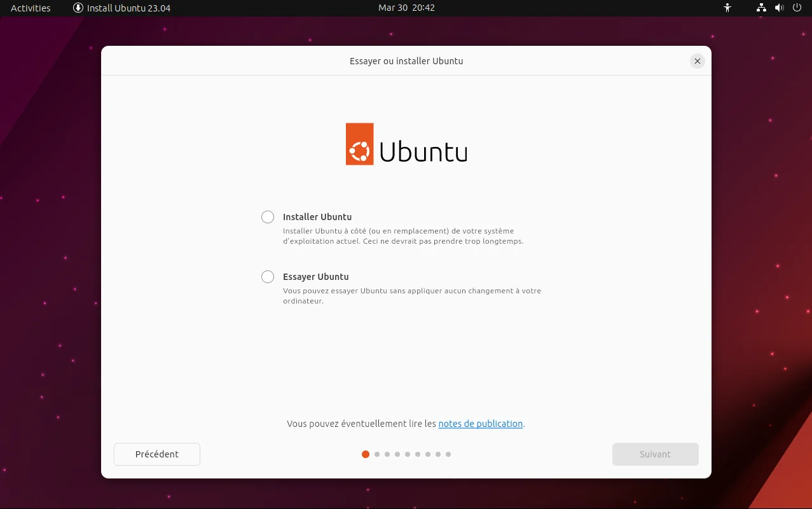Click the Suivant button
The width and height of the screenshot is (812, 509).
coord(656,454)
